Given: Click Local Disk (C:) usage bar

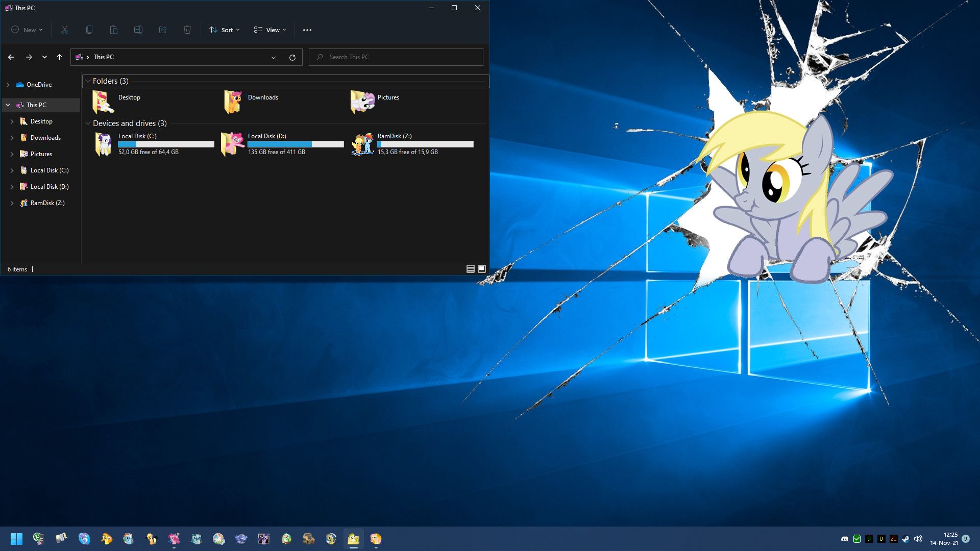Looking at the screenshot, I should [x=166, y=144].
